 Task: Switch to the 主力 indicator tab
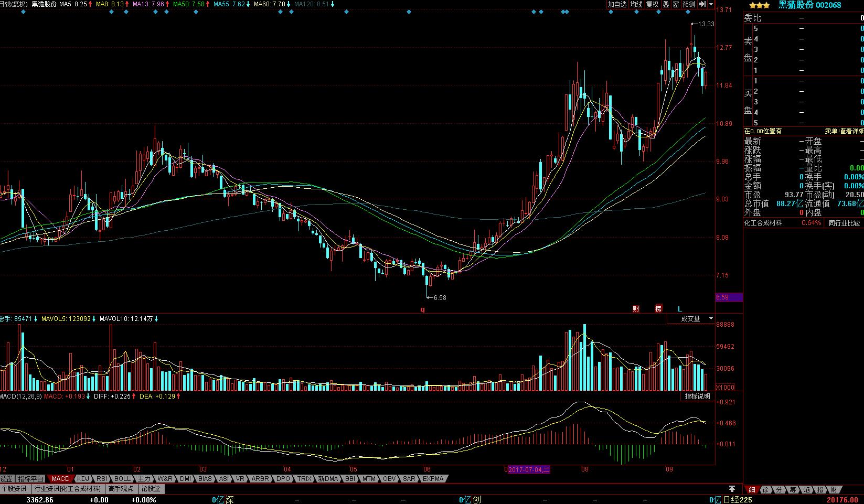pyautogui.click(x=144, y=479)
